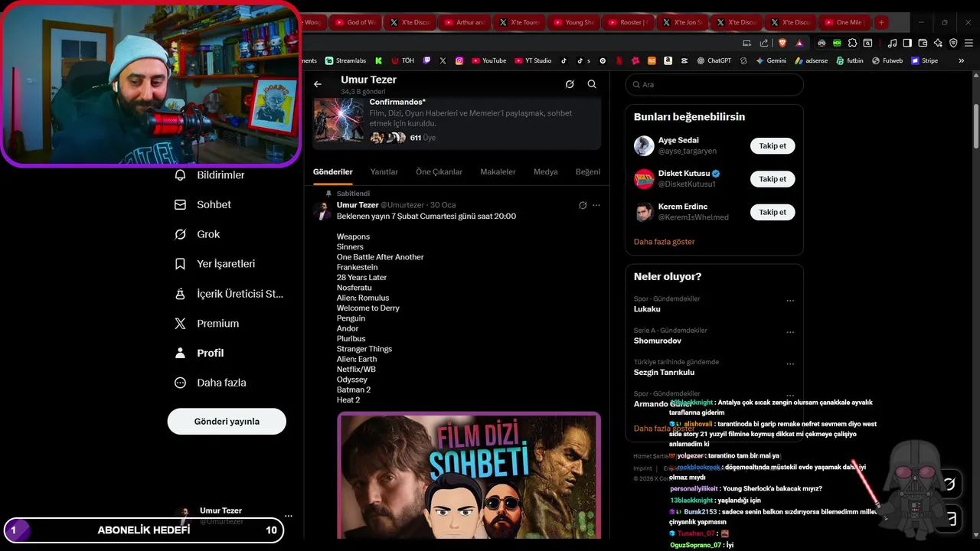Open Disket Kutusu profile avatar
This screenshot has height=551, width=980.
point(644,179)
